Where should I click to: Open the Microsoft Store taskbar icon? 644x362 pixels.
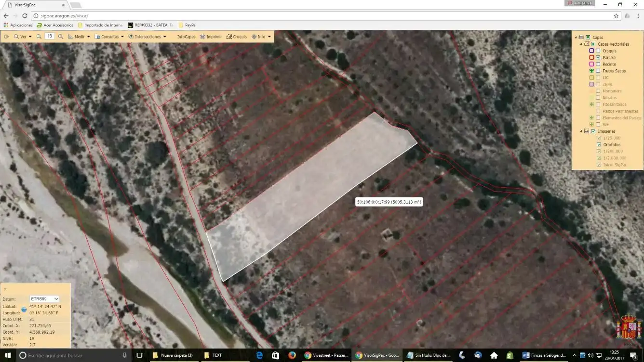[275, 355]
